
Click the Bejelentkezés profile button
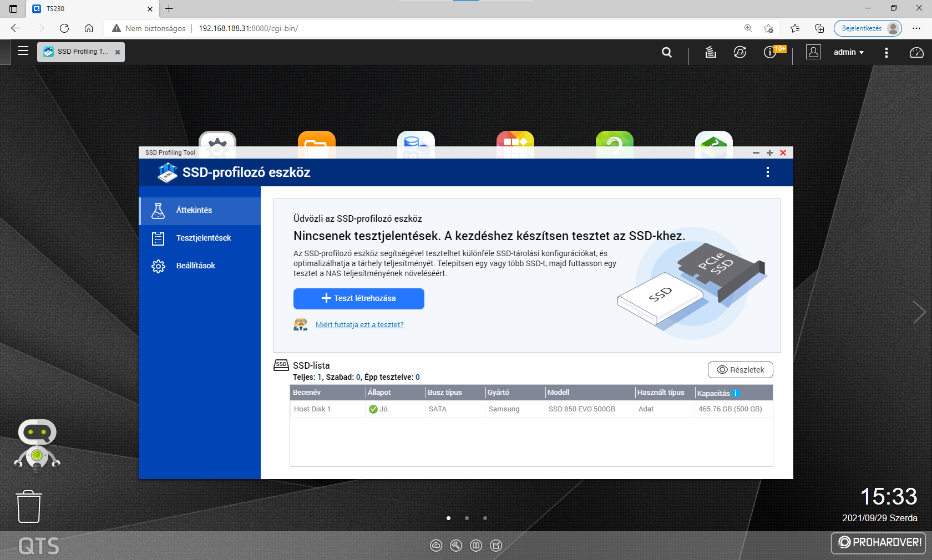click(x=868, y=28)
